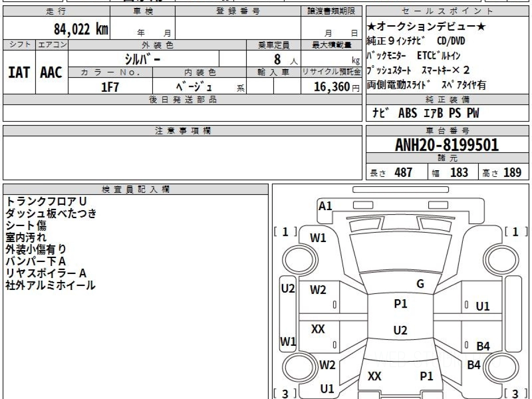Click equipment list "ナビ ABS エアB PS PW"
This screenshot has height=399, width=532.
pyautogui.click(x=426, y=113)
